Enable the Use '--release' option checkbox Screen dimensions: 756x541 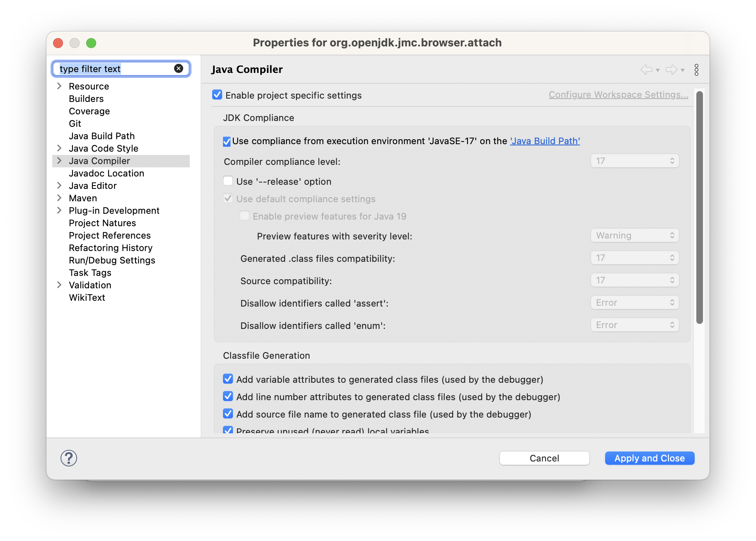point(228,181)
